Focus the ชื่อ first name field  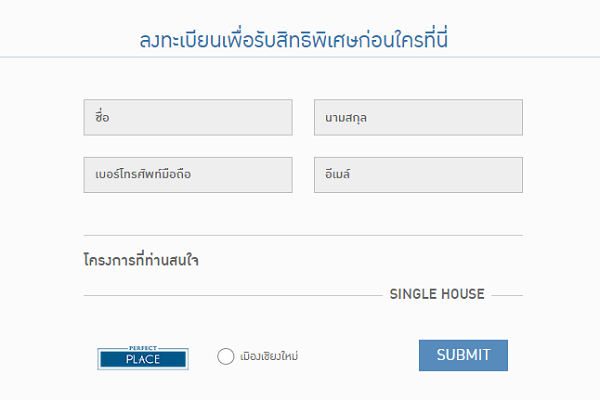point(188,118)
